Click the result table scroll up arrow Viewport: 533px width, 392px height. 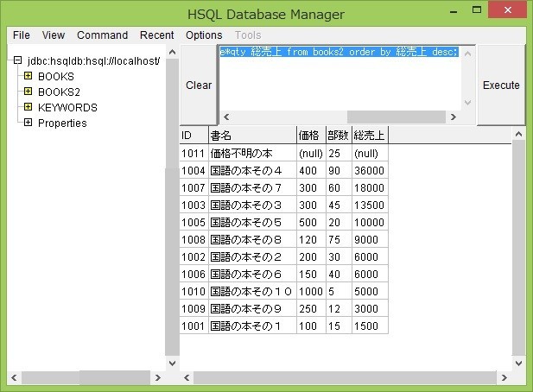tap(518, 134)
